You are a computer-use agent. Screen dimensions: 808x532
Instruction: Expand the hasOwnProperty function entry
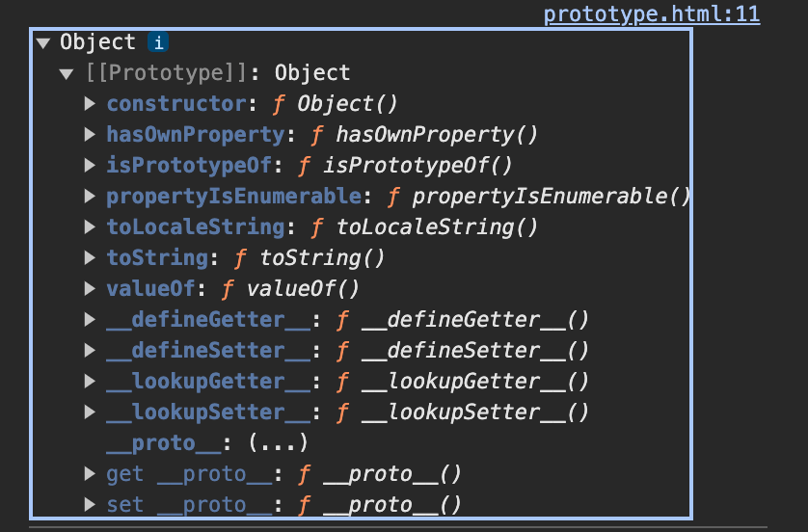coord(91,135)
